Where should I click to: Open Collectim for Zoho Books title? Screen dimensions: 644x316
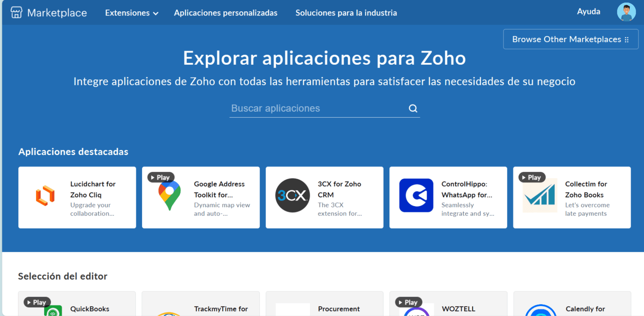click(586, 189)
